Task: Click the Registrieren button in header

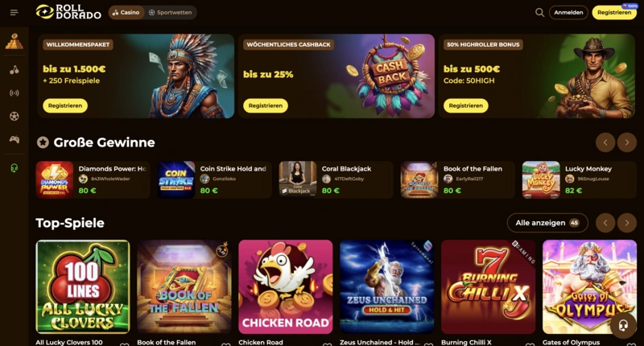Action: pos(614,13)
